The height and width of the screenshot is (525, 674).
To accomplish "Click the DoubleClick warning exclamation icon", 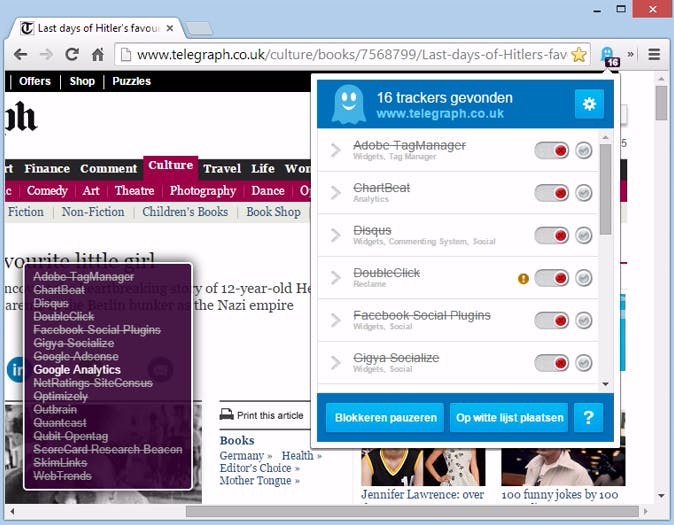I will 523,279.
